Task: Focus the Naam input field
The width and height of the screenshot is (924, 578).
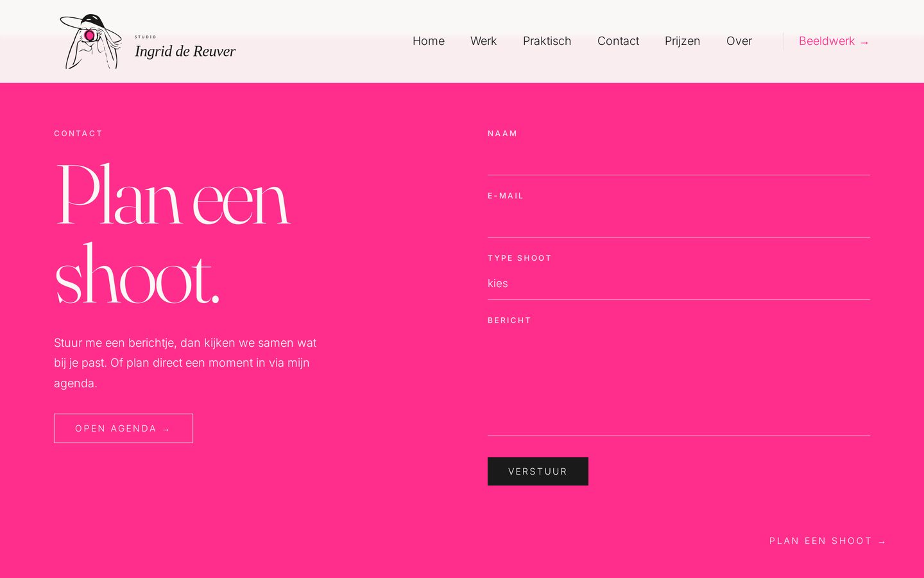Action: 679,159
